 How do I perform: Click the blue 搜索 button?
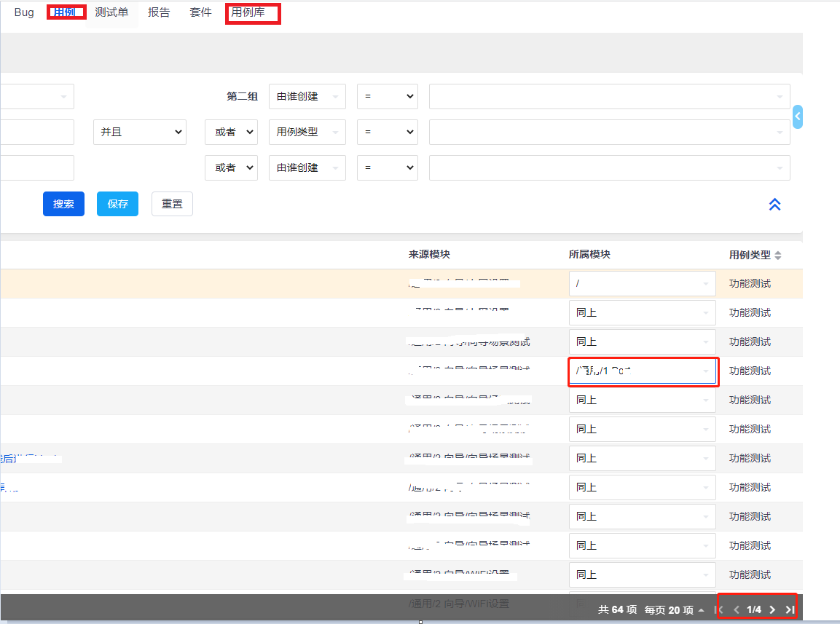(x=63, y=204)
